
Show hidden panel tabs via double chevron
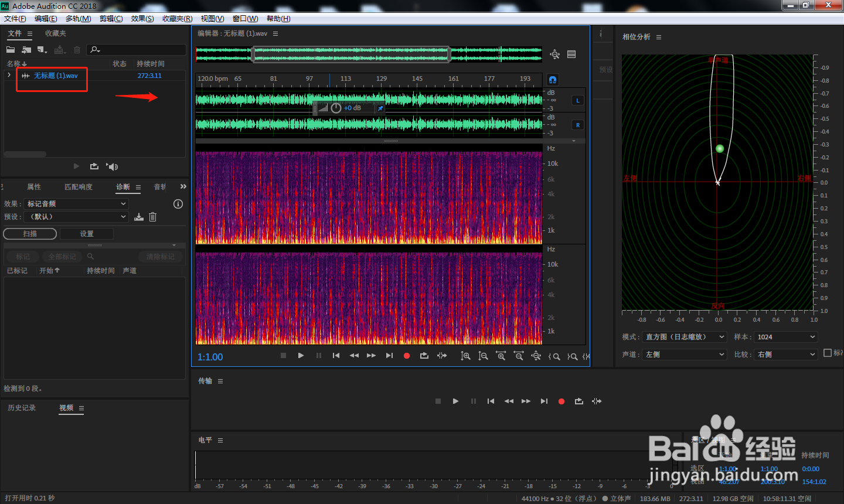pyautogui.click(x=183, y=186)
